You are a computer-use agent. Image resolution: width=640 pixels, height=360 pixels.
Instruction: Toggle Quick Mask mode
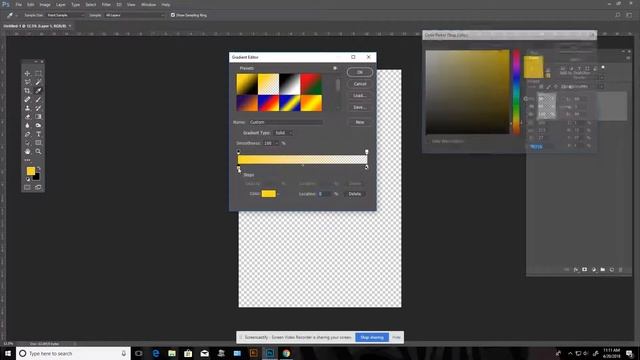[x=27, y=187]
